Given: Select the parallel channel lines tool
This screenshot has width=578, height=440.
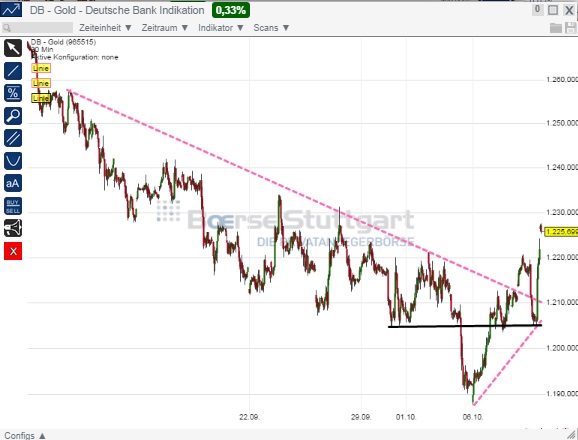Looking at the screenshot, I should pos(13,138).
